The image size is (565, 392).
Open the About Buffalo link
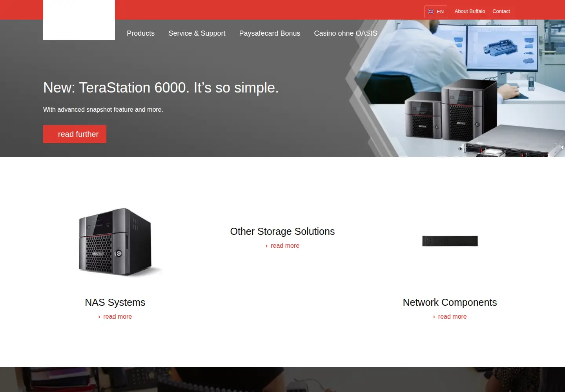coord(470,11)
